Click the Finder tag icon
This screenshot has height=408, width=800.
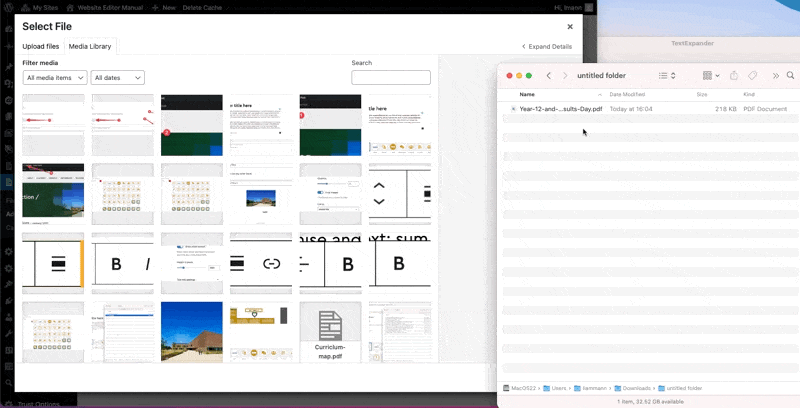(753, 76)
